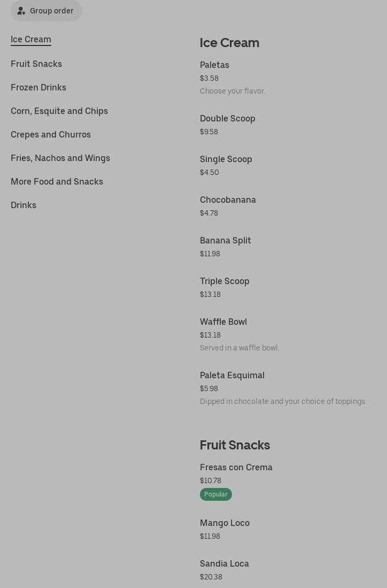
Task: Jump to the Drinks category
Action: [24, 205]
